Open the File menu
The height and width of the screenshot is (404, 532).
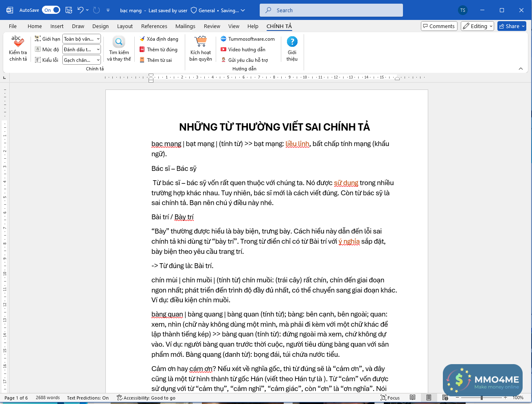pos(13,26)
